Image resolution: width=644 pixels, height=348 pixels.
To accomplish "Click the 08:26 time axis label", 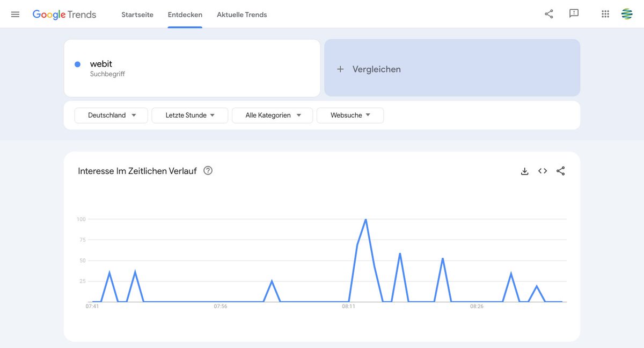I will click(477, 307).
